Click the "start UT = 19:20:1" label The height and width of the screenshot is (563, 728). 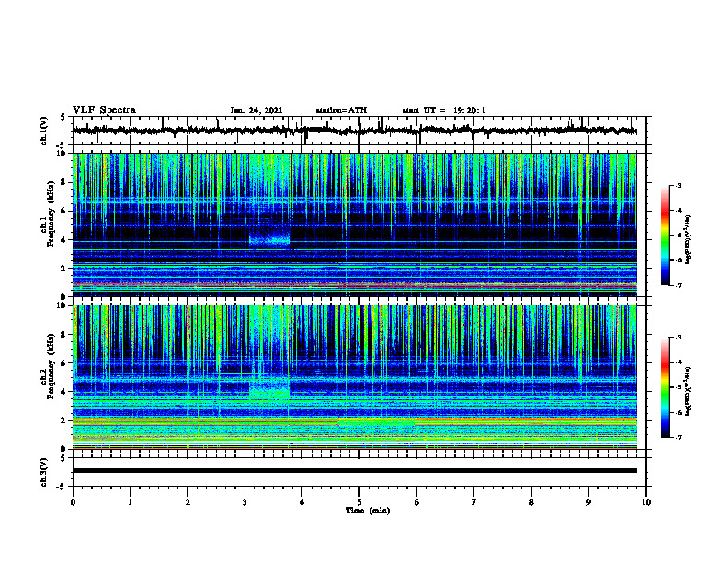coord(444,110)
